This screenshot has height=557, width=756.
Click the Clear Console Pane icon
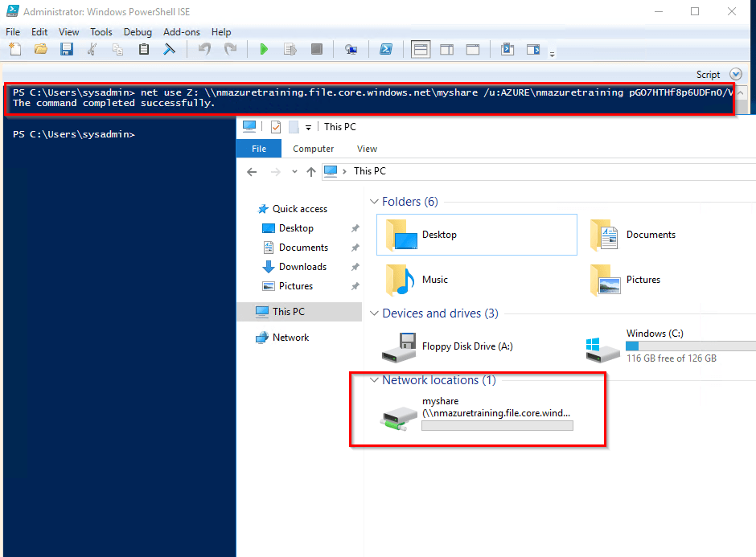170,50
